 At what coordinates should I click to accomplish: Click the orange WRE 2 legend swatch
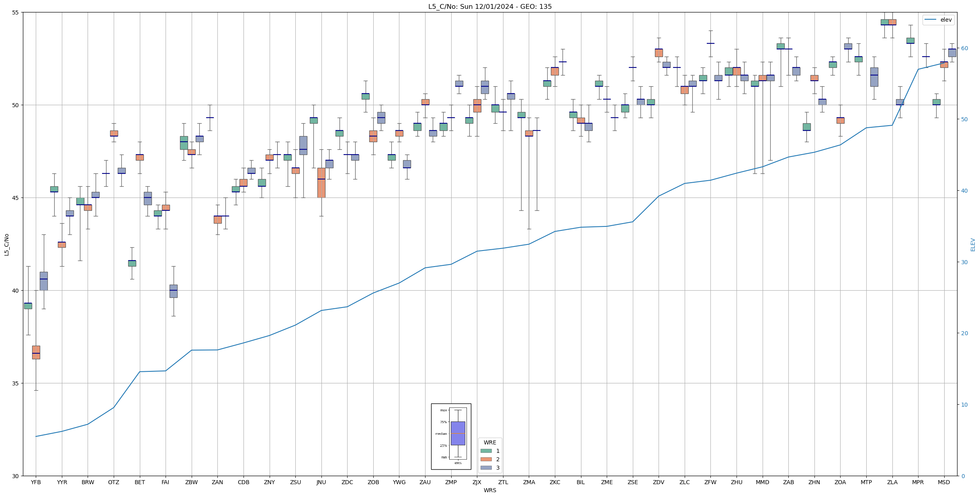486,459
